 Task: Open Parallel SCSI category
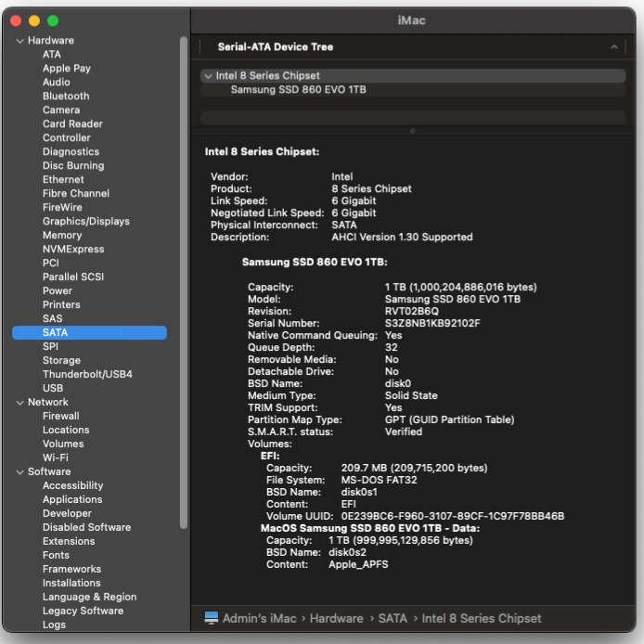click(x=73, y=277)
